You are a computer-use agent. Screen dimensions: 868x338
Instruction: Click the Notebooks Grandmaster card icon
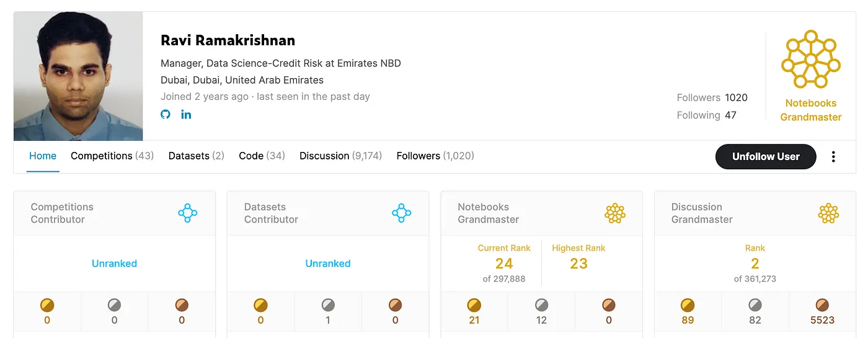coord(615,213)
